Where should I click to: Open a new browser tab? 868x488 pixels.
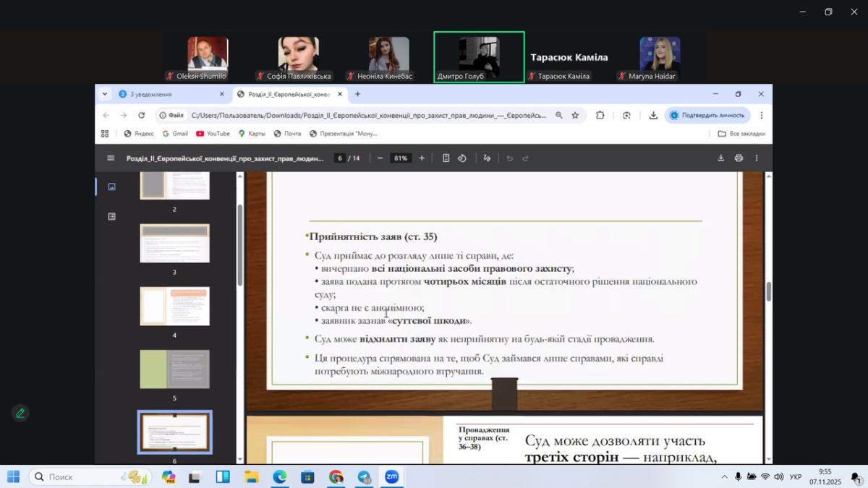click(x=357, y=94)
